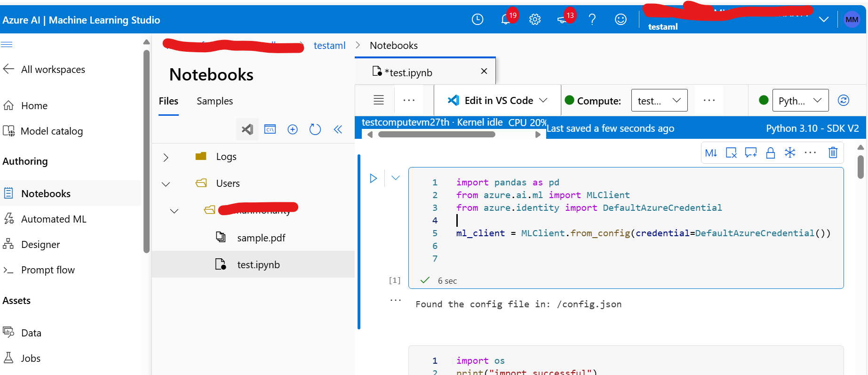The height and width of the screenshot is (375, 868).
Task: Open notebook menu lines icon
Action: (x=379, y=100)
